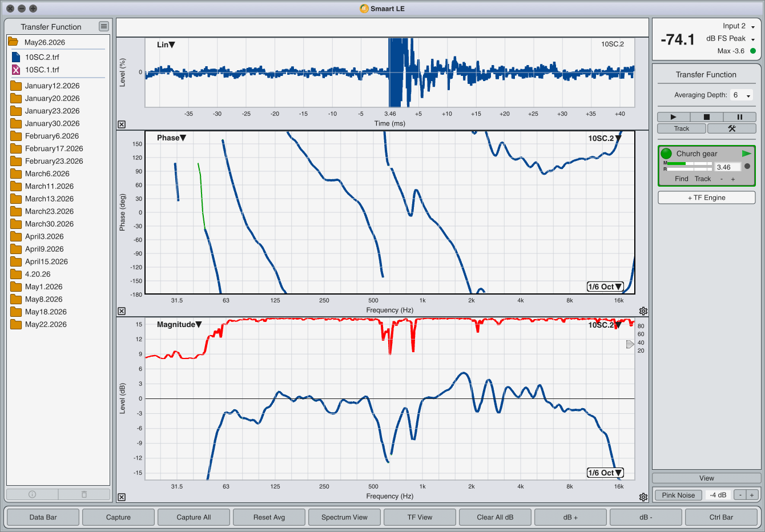Click the -4 dB generator level field
Image resolution: width=765 pixels, height=532 pixels.
(718, 495)
